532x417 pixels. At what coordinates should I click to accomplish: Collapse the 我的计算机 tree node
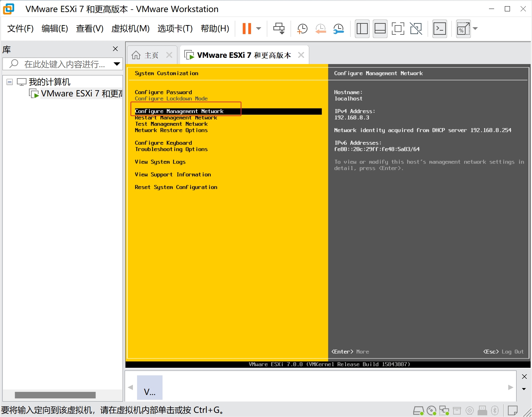pos(10,82)
